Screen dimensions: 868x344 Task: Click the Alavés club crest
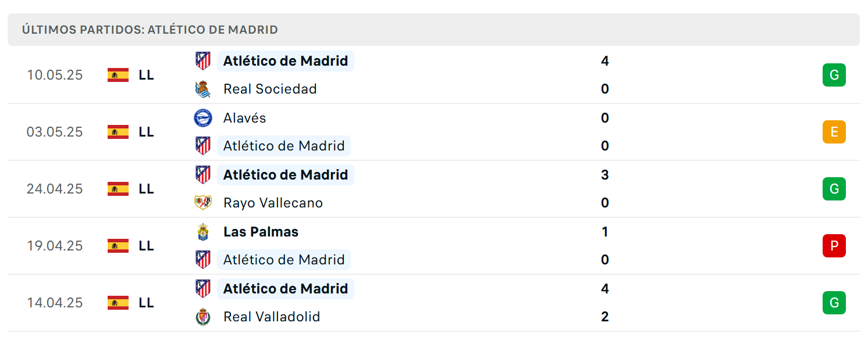[x=202, y=118]
